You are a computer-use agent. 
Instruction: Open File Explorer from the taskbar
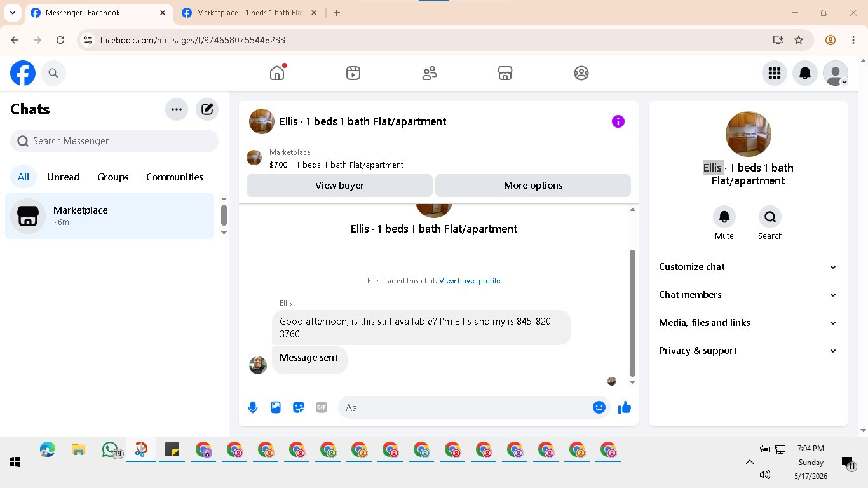click(x=78, y=450)
